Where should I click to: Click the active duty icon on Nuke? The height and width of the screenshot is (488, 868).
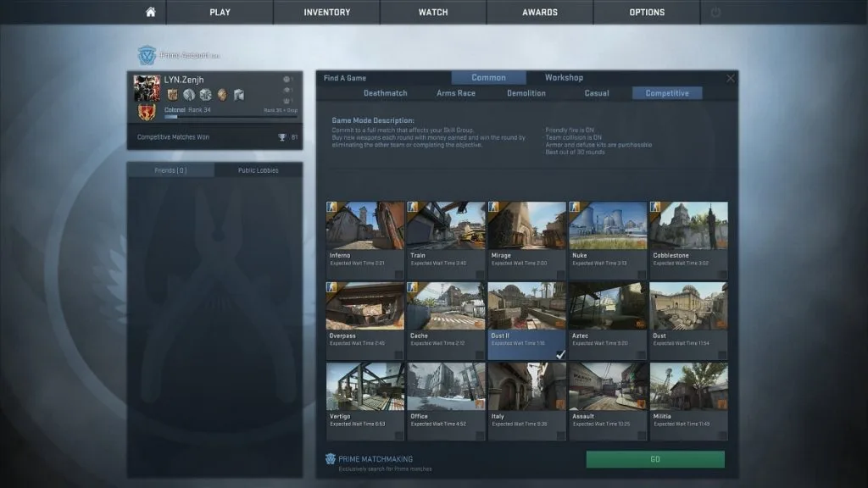[574, 207]
